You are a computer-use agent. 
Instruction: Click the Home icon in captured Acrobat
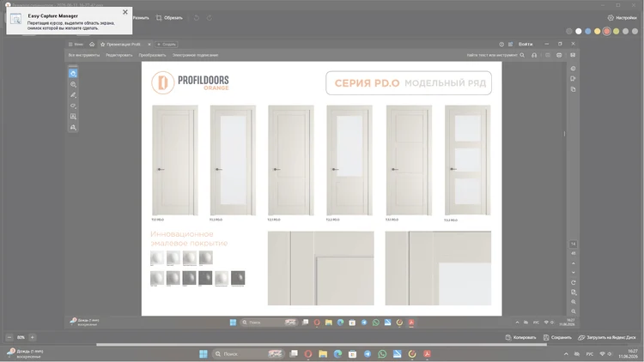pyautogui.click(x=92, y=45)
